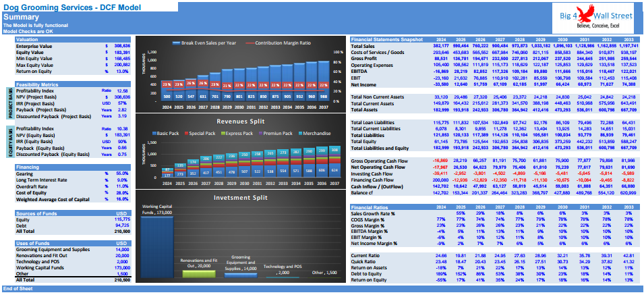Image resolution: width=644 pixels, height=297 pixels.
Task: Select the Revenues Split chart title
Action: [x=241, y=122]
